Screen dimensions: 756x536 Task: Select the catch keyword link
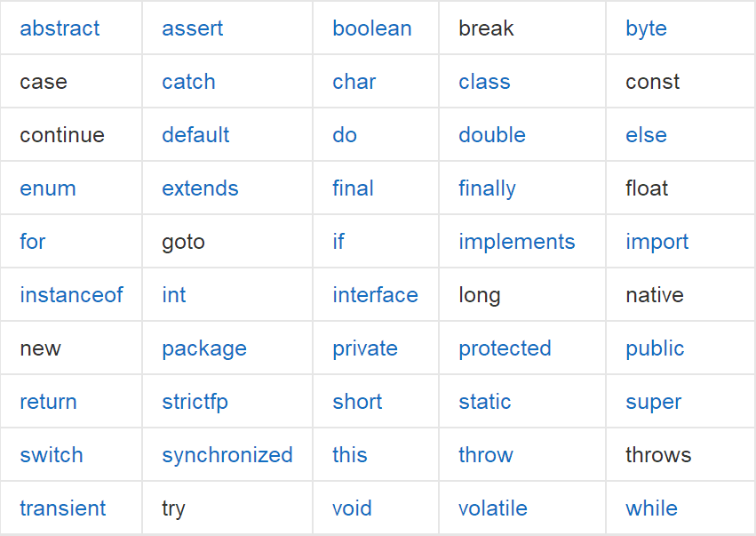pos(188,82)
